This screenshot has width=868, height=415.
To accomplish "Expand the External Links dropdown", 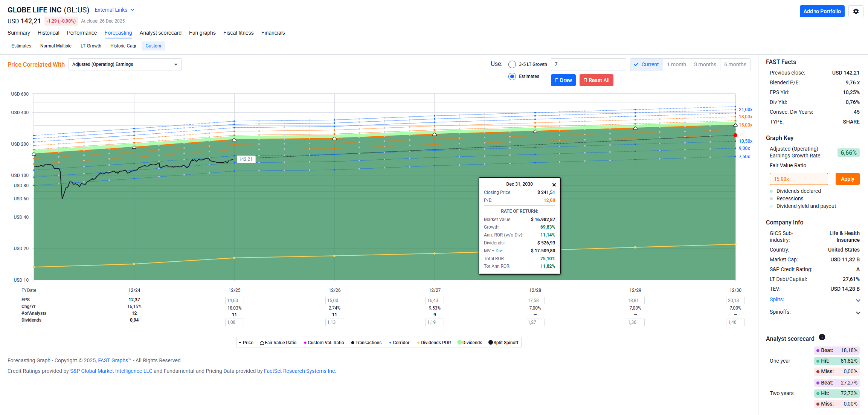I will (114, 10).
